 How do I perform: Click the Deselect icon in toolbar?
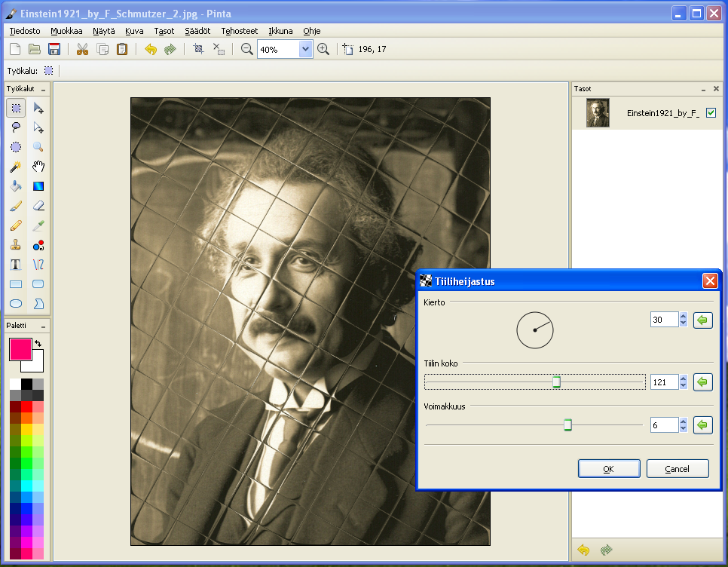pos(219,49)
